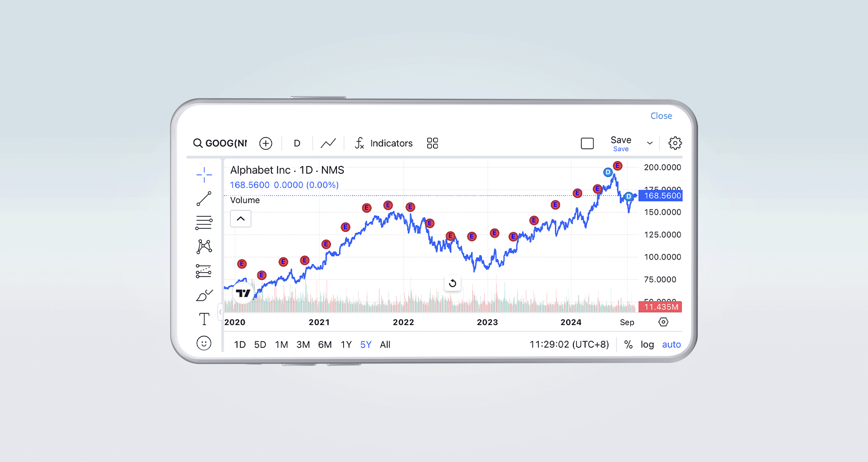Screen dimensions: 868x462
Task: Open the forecasting and measurement tools
Action: pos(204,271)
